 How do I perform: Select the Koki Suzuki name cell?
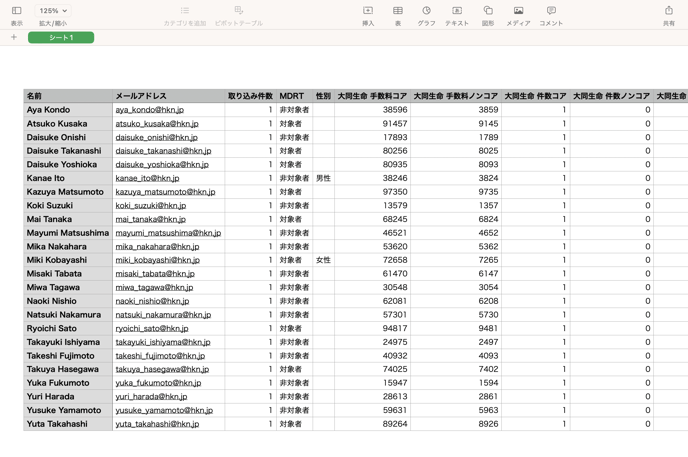[68, 205]
